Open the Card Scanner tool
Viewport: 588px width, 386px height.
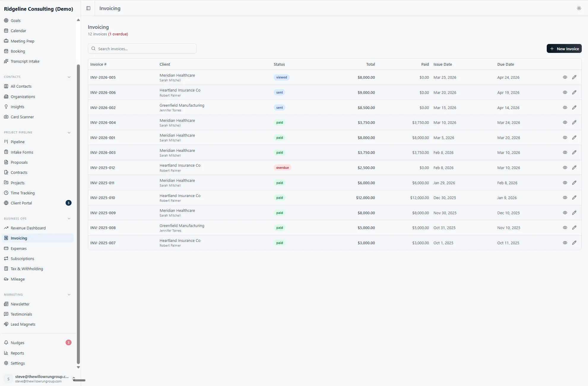tap(22, 117)
